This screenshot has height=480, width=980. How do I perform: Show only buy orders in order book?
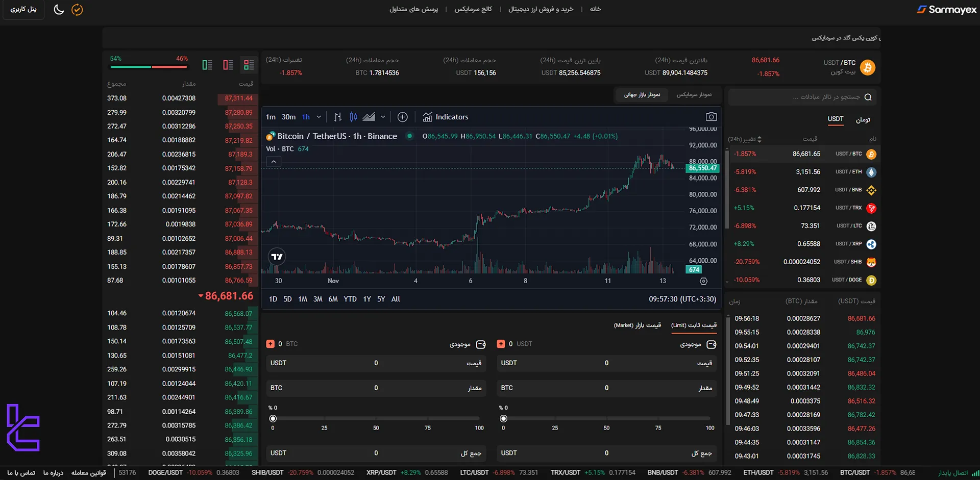click(207, 65)
